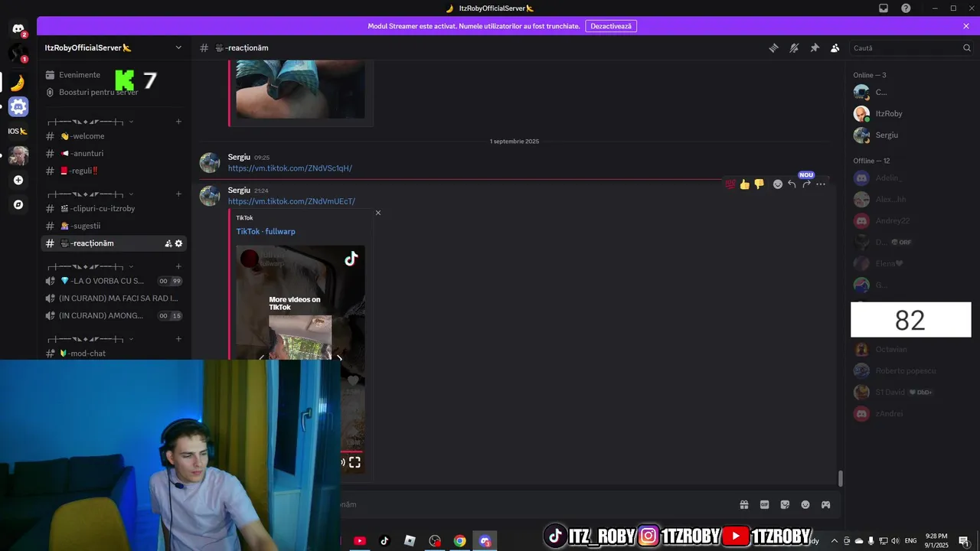
Task: Open the emoji picker in message bar
Action: [x=805, y=504]
